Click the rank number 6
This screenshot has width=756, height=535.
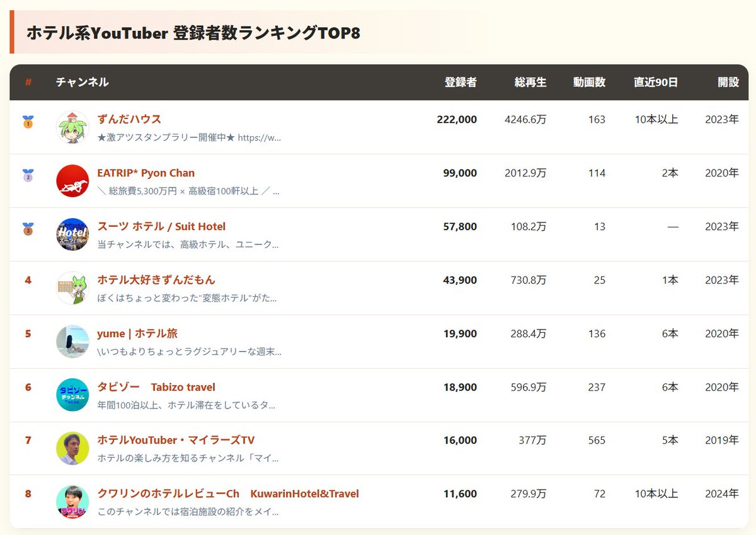click(28, 387)
